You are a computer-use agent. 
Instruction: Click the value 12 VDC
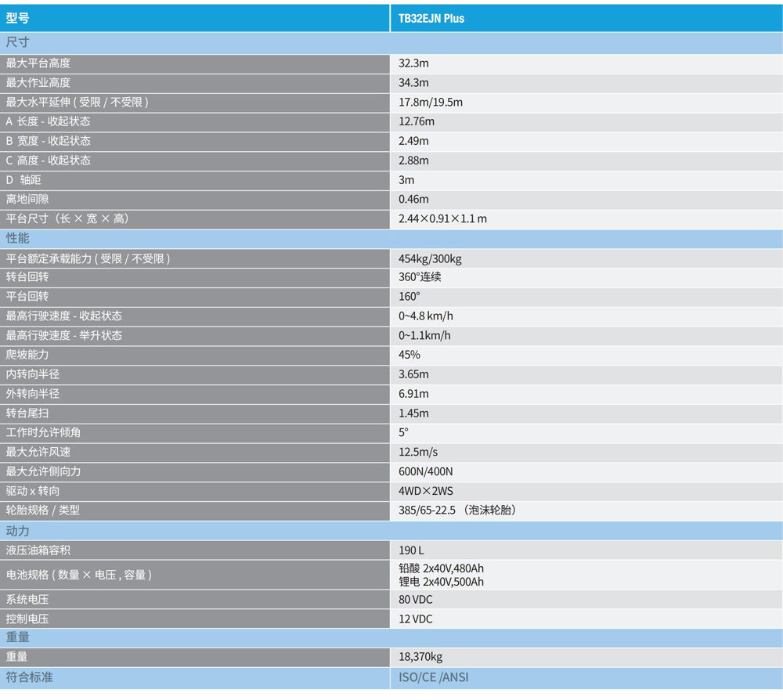(416, 618)
